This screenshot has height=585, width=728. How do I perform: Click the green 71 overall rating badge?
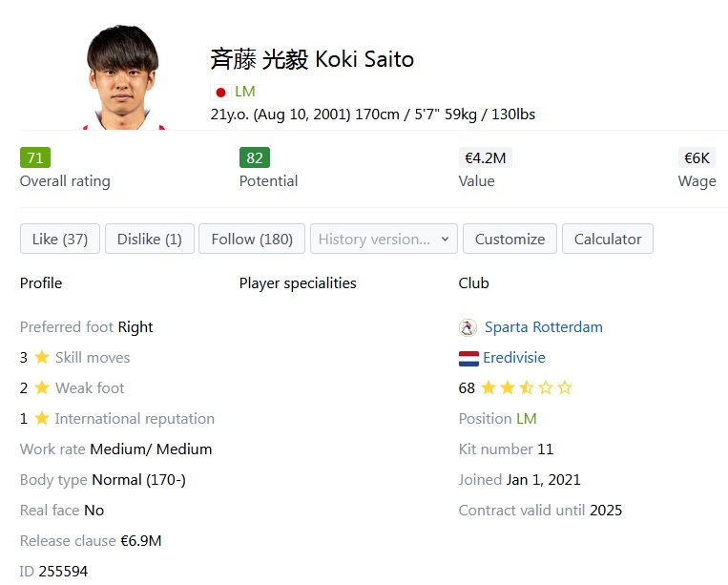click(35, 157)
